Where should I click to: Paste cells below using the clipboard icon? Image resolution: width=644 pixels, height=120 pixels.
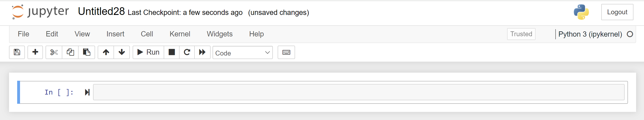(x=86, y=52)
